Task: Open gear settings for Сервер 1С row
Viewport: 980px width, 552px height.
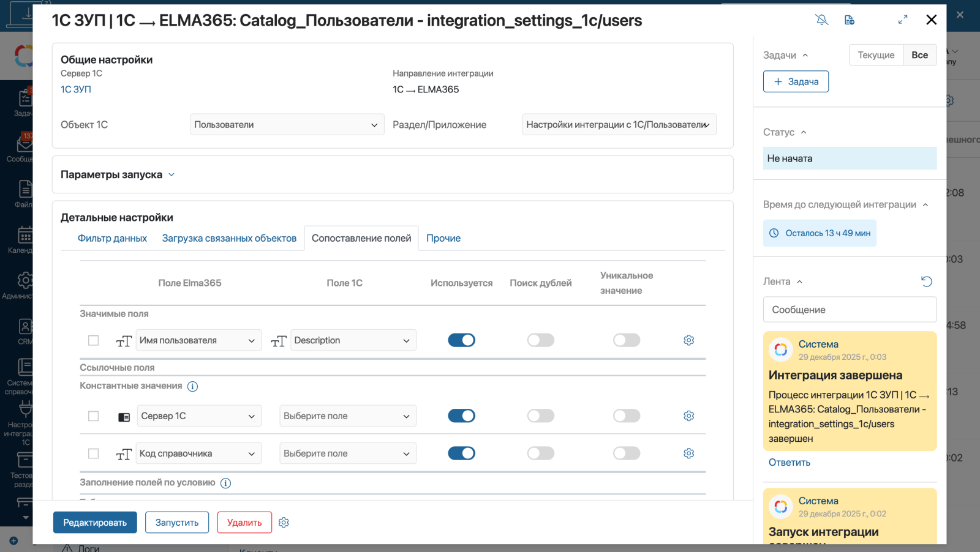Action: (x=688, y=416)
